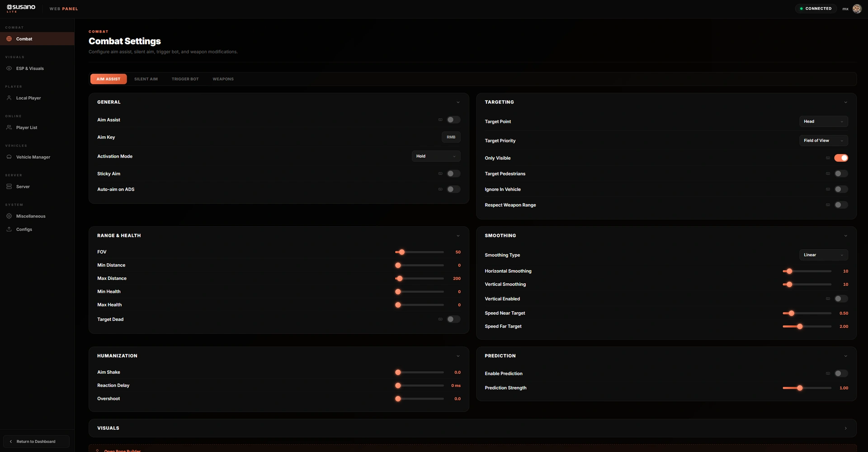Viewport: 868px width, 452px height.
Task: Open the Smoothing Type Linear dropdown
Action: click(823, 255)
